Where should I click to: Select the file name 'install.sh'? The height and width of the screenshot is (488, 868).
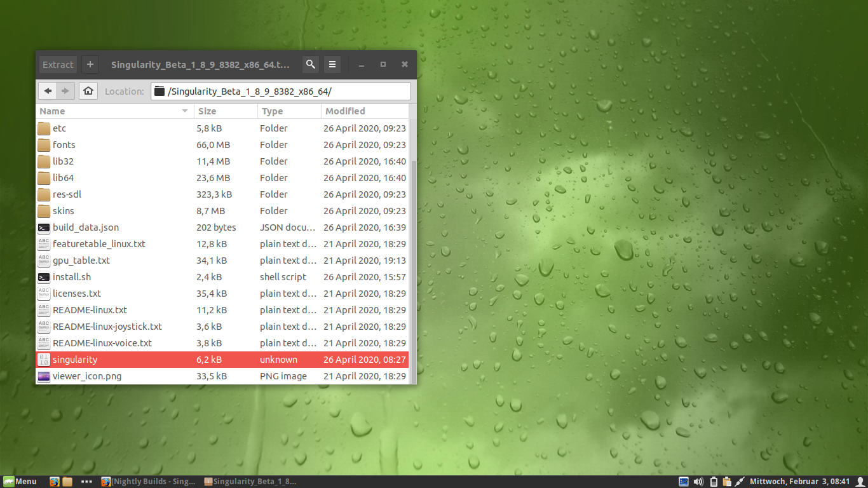72,277
